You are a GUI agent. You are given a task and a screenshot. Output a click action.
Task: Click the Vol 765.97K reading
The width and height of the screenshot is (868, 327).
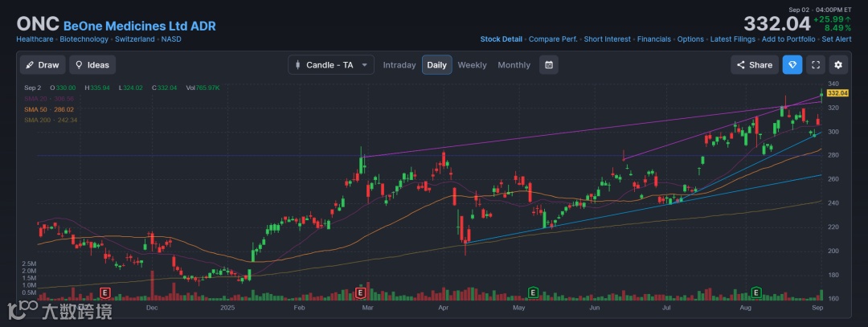coord(203,88)
